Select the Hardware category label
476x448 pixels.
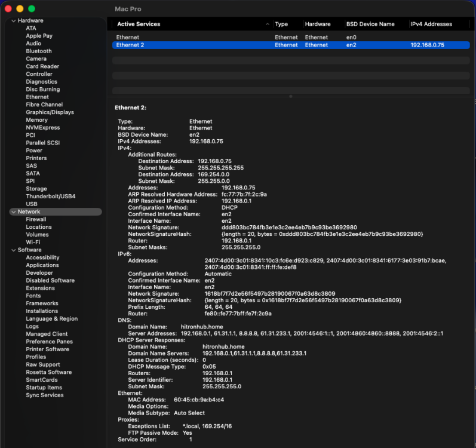[30, 21]
